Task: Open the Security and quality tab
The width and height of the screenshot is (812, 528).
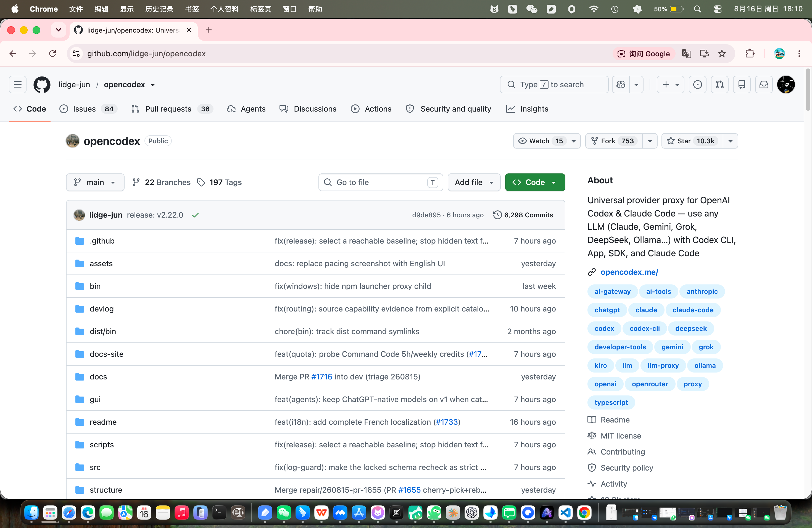Action: 448,109
